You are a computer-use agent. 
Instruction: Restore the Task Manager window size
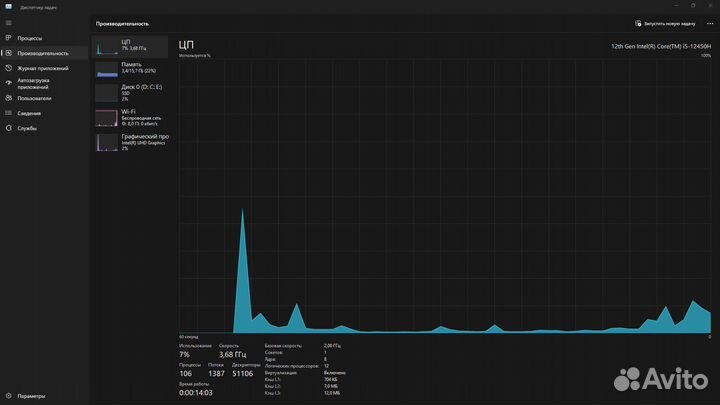(x=693, y=6)
